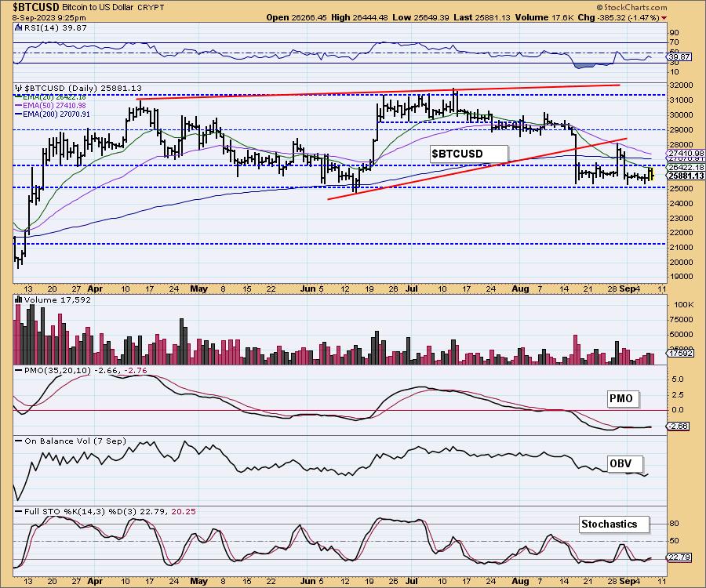Click the 19000 price axis label

(681, 277)
